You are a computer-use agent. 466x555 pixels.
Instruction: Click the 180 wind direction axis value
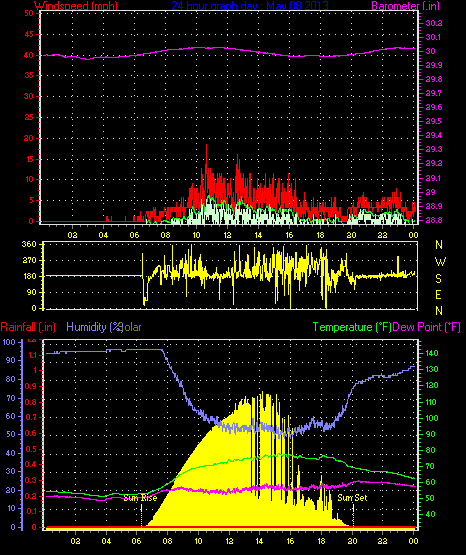click(x=29, y=276)
